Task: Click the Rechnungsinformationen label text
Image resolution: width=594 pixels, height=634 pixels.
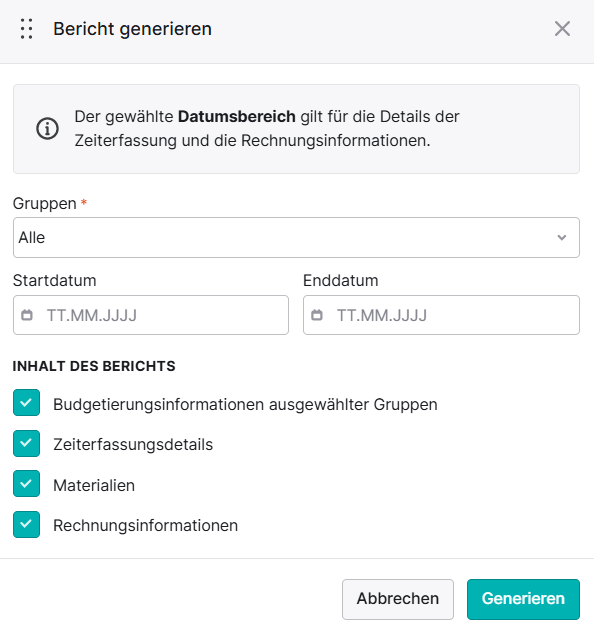Action: point(146,525)
